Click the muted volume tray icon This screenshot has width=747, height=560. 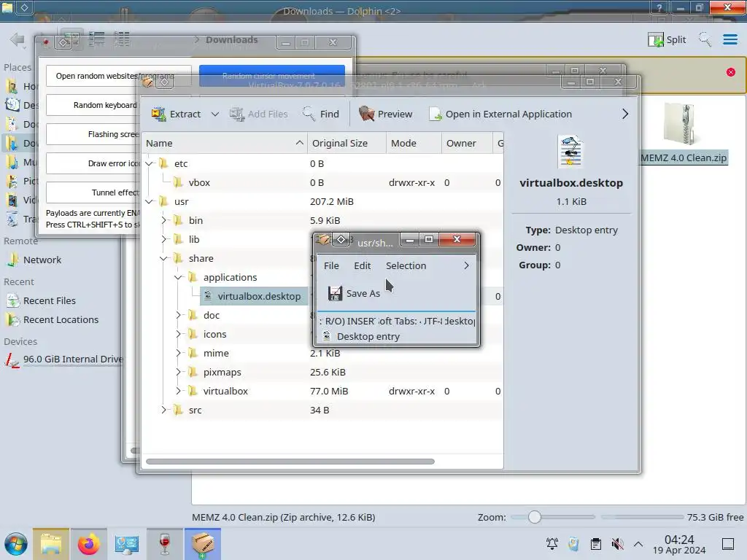617,544
